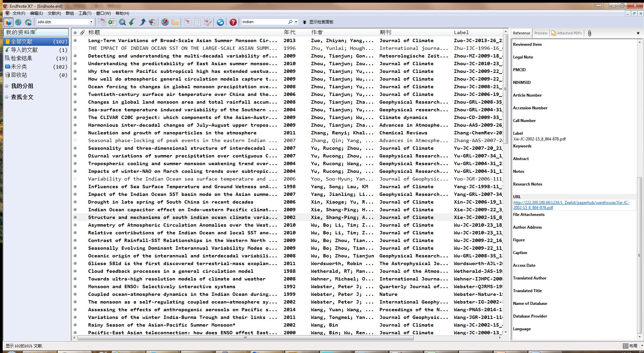Screen dimensions: 644x353
Task: Click the double-arrow icon in title bar
Action: [x=599, y=5]
